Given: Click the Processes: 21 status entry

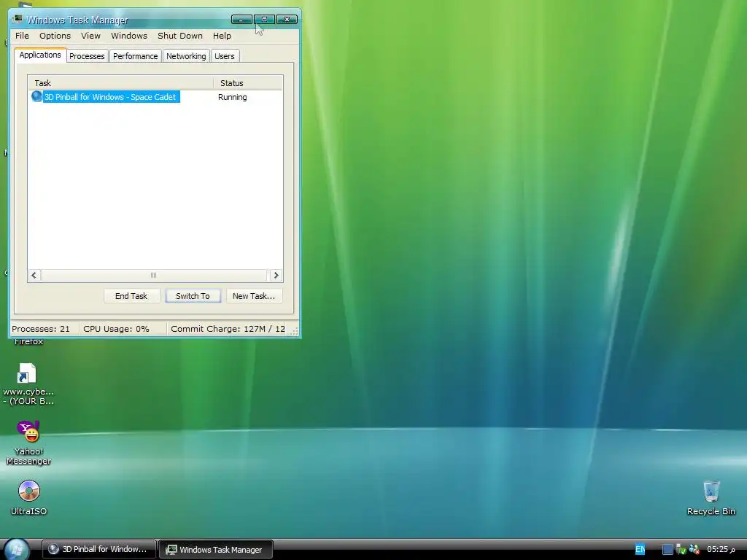Looking at the screenshot, I should click(x=41, y=329).
